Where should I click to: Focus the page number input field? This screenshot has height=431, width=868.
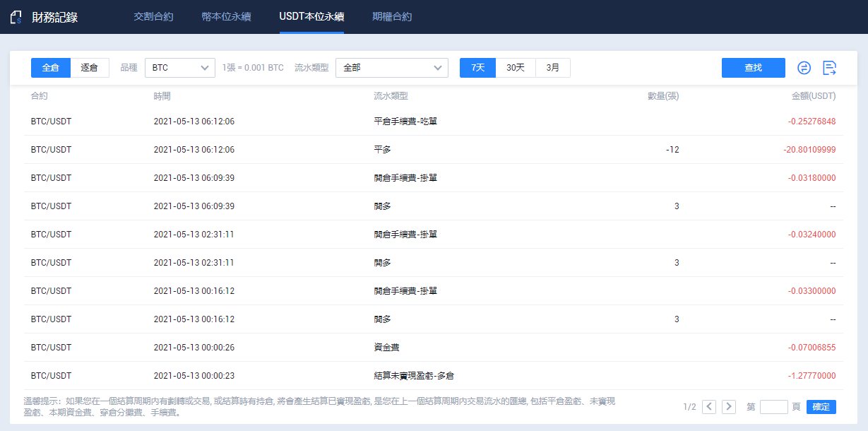click(774, 407)
